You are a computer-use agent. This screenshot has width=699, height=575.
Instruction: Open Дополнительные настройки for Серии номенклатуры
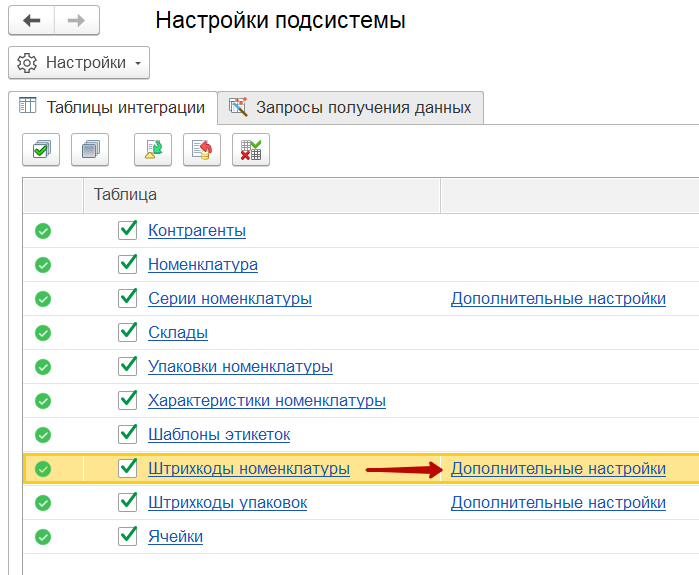558,298
